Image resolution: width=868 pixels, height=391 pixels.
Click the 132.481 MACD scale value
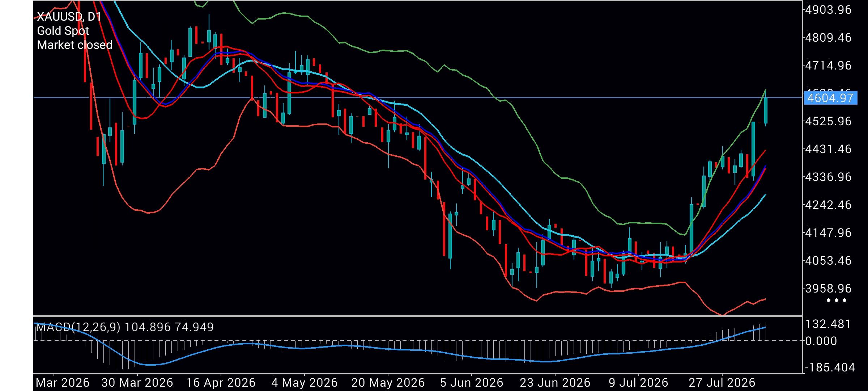point(829,324)
